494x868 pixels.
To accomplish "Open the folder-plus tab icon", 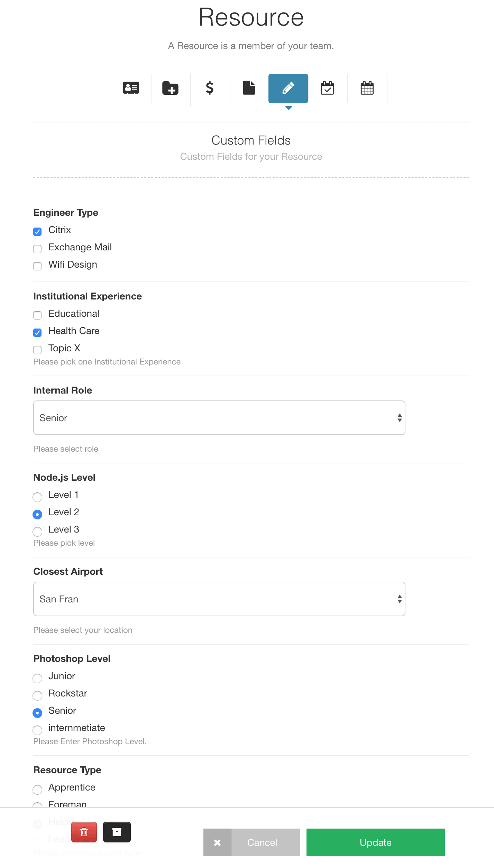I will [171, 88].
